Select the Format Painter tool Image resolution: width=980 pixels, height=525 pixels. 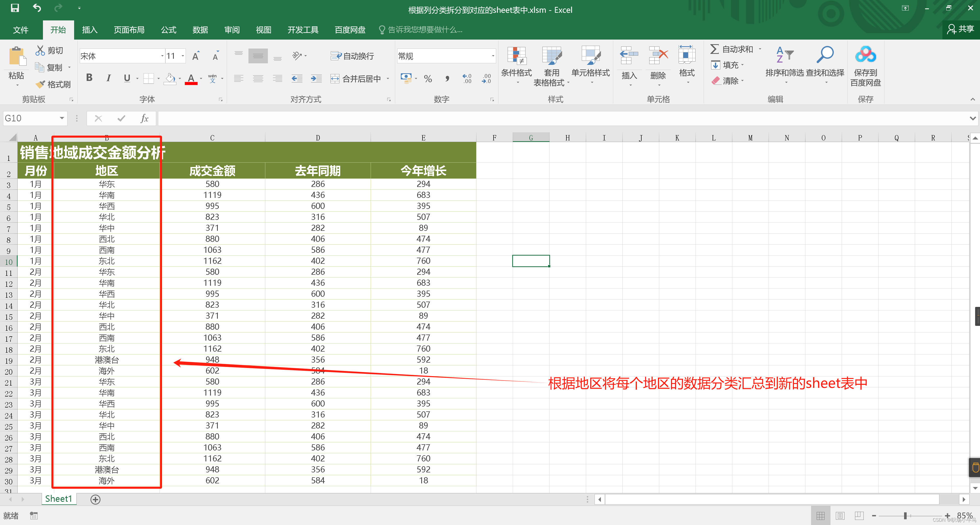pos(53,84)
